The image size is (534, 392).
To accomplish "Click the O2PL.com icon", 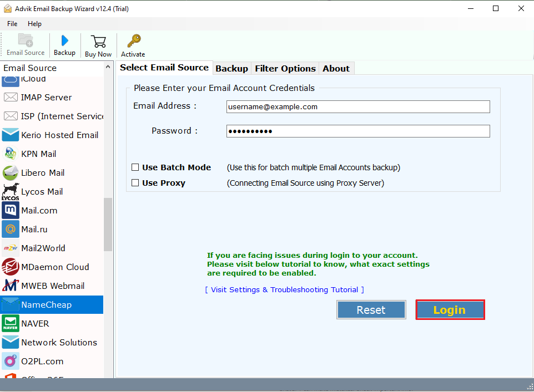I will pyautogui.click(x=11, y=362).
